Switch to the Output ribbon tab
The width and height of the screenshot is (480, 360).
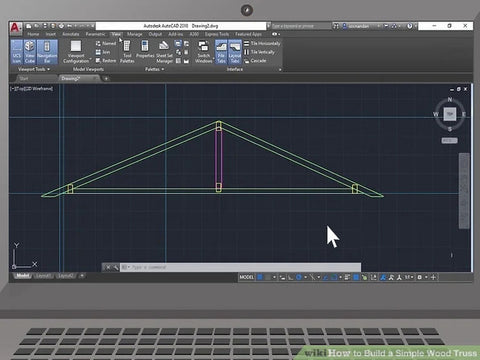point(155,34)
